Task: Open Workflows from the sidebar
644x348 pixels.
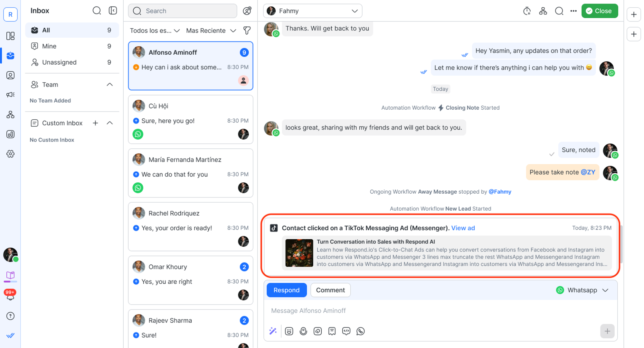Action: [x=11, y=114]
